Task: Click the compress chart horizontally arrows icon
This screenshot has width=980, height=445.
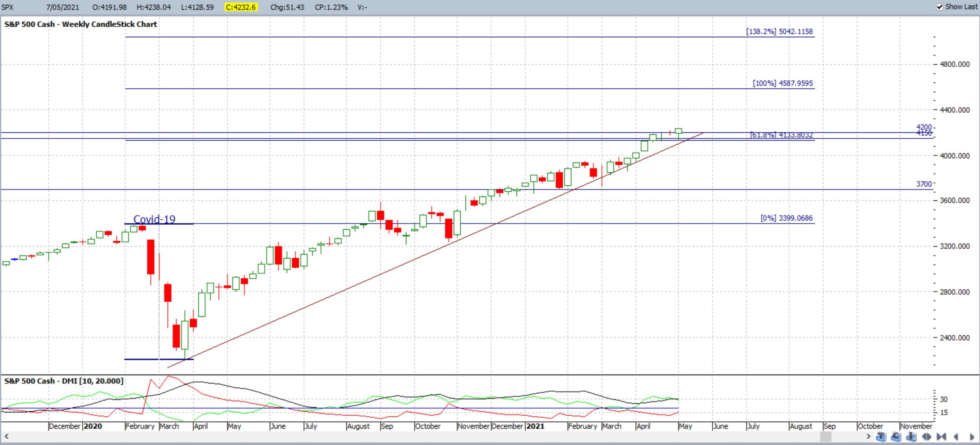Action: coord(941,436)
